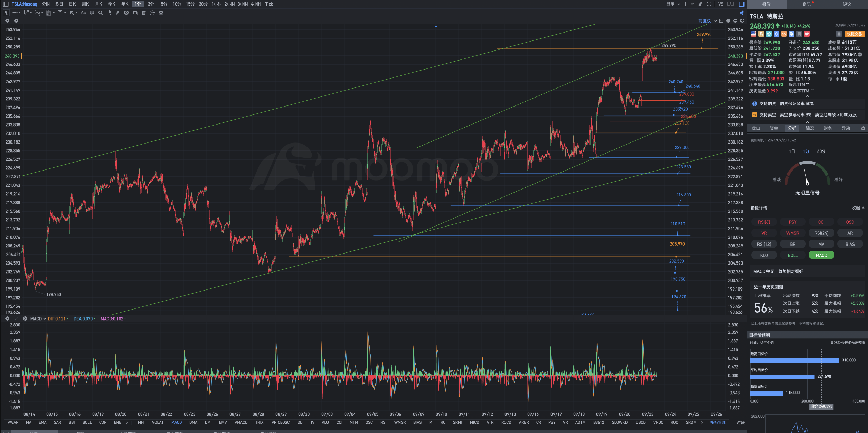Choose KDJ from bottom indicator bar
Viewport: 868px width, 433px height.
coord(325,422)
